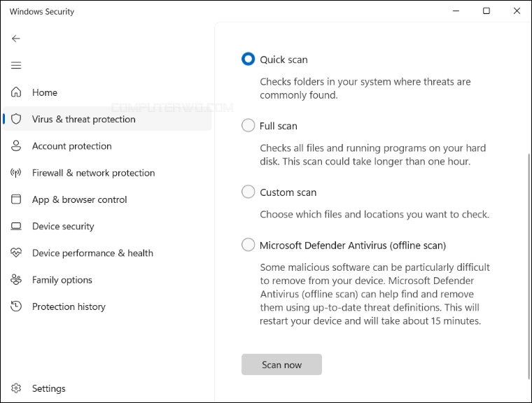Go to Device security
This screenshot has height=403, width=532.
pyautogui.click(x=107, y=226)
